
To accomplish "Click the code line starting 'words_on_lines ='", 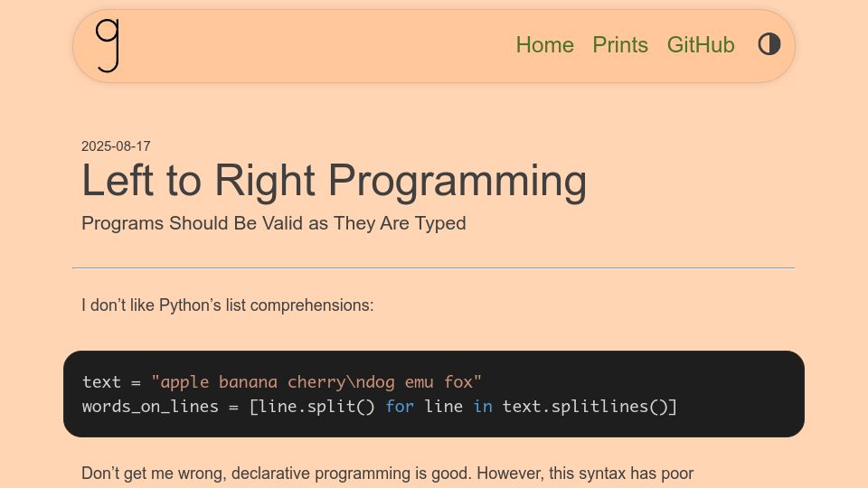I will [379, 407].
